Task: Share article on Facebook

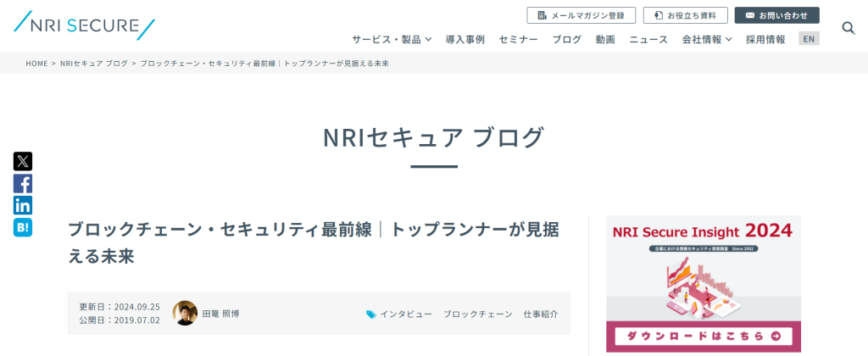Action: tap(23, 183)
